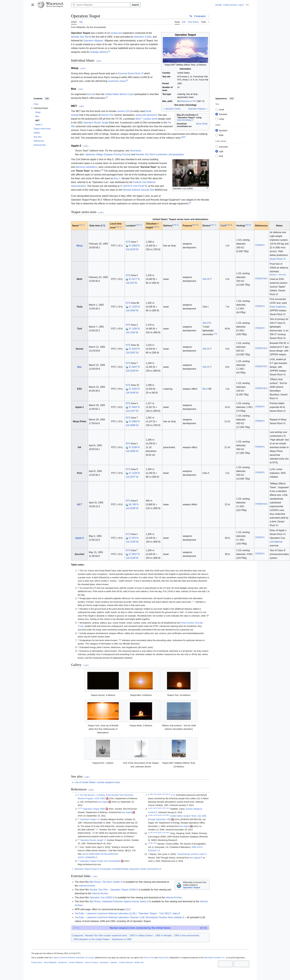The height and width of the screenshot is (980, 290).
Task: Select Light color mode
Action: click(217, 151)
